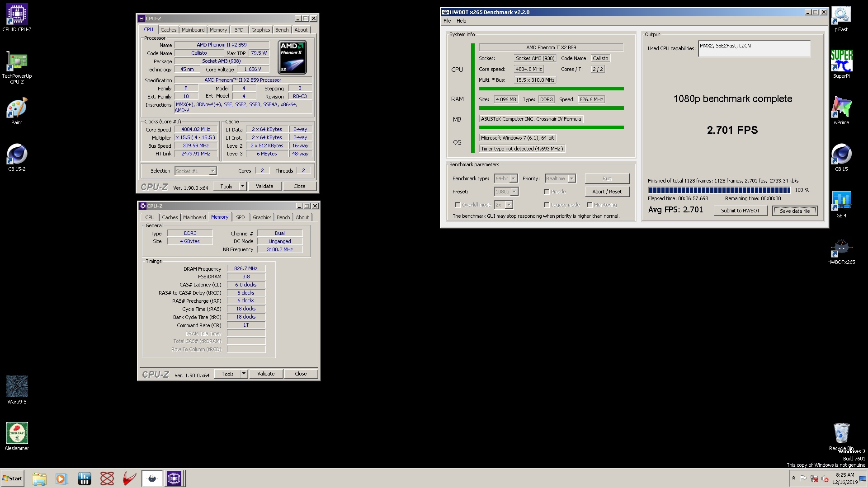Open Socket #1 selection dropdown
The width and height of the screenshot is (868, 488).
pos(212,171)
